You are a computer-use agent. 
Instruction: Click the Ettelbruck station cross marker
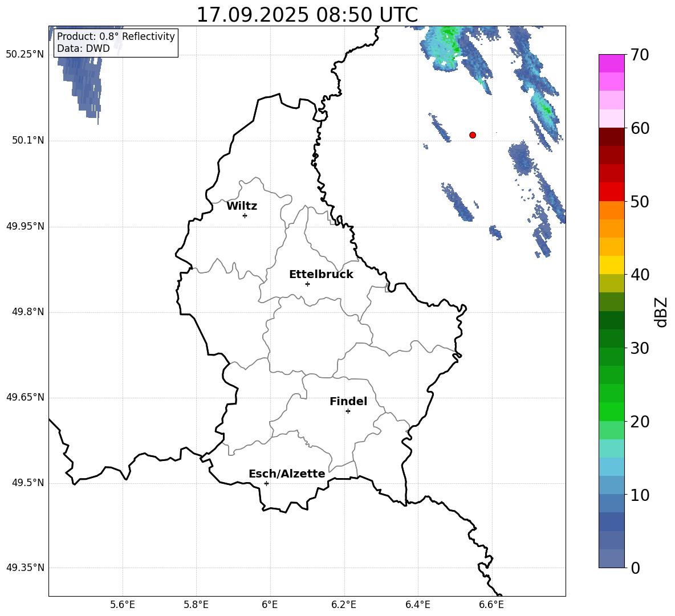coord(307,284)
